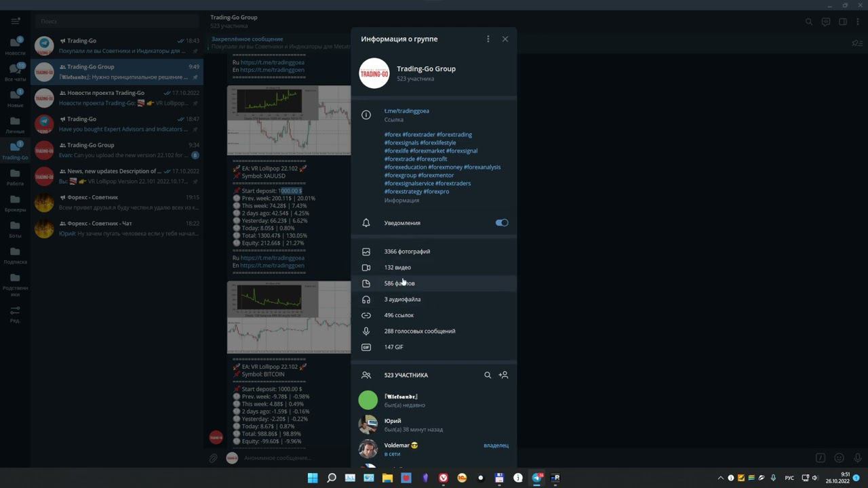Open the 288 голосовых сообщений list
This screenshot has width=868, height=488.
[434, 331]
